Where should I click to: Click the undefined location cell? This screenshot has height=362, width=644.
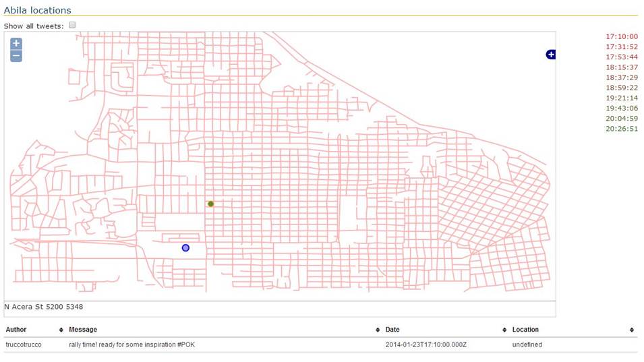point(527,344)
